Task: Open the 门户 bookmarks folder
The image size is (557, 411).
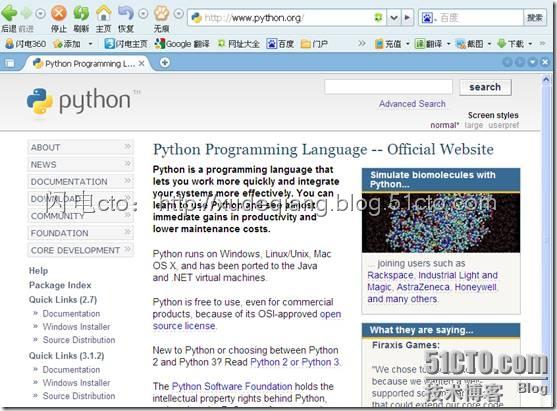Action: tap(314, 44)
